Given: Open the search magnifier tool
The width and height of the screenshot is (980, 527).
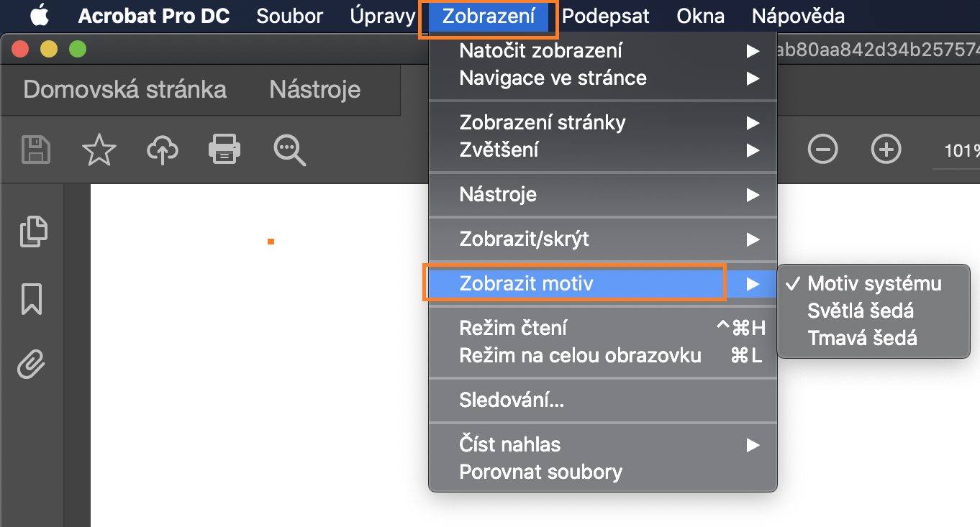Looking at the screenshot, I should 289,150.
